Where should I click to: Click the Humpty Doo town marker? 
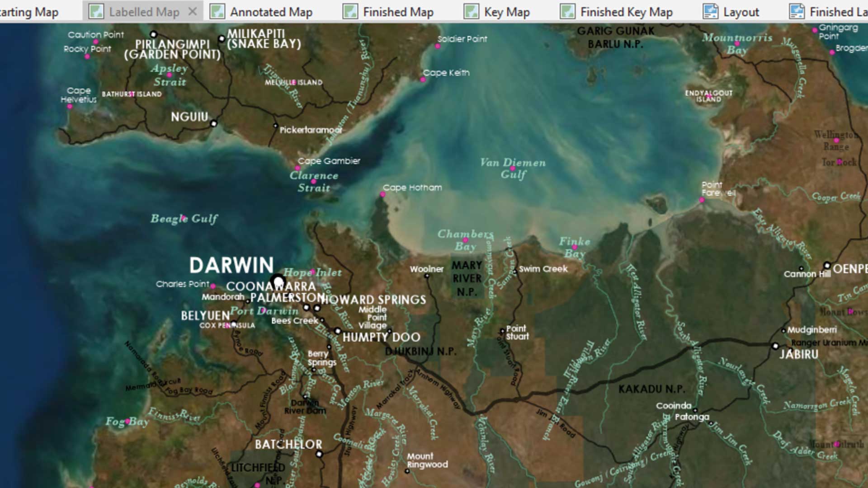point(337,331)
